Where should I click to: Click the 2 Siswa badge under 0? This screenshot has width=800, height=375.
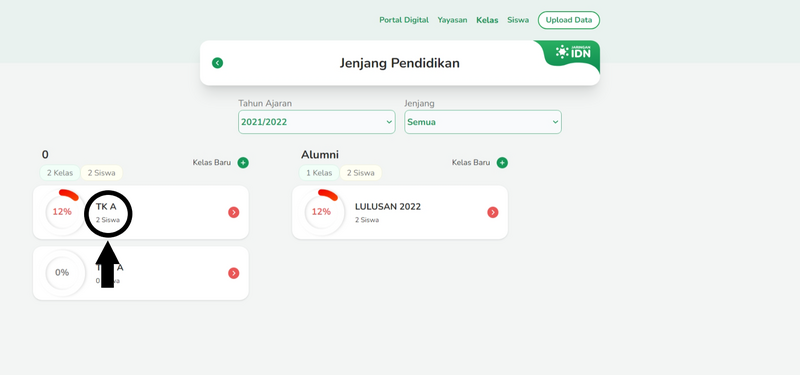click(102, 173)
